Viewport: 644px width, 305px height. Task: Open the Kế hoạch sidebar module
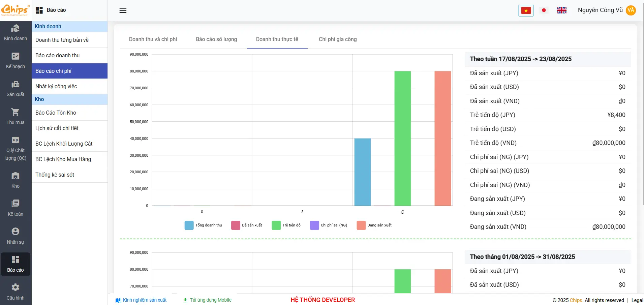point(16,61)
